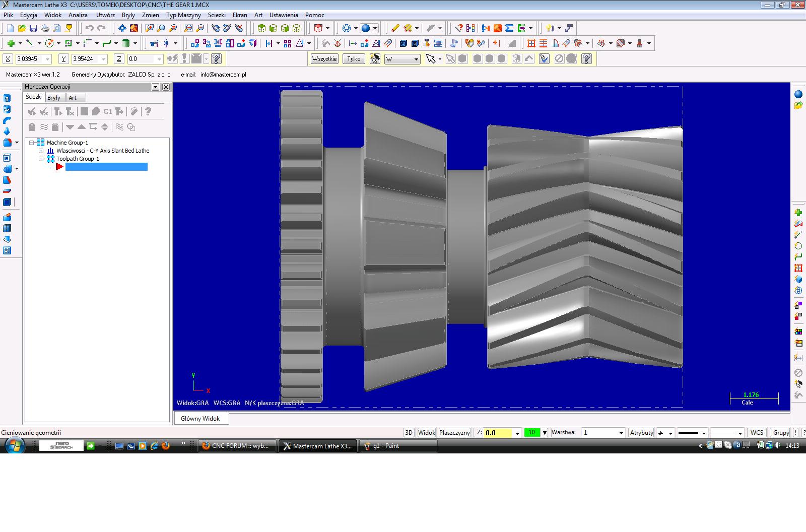Click the Atrybuty button
The image size is (806, 532).
(642, 433)
